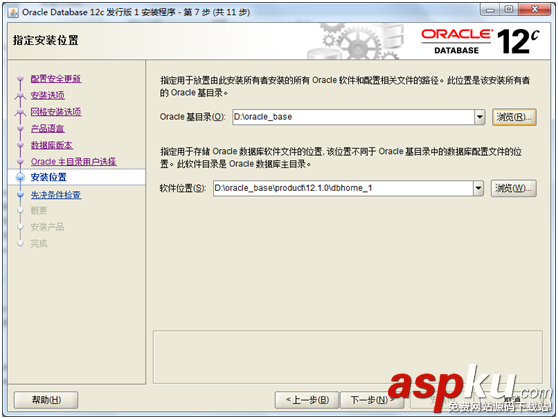The width and height of the screenshot is (558, 419).
Task: Click the Java icon in title bar
Action: pos(13,12)
